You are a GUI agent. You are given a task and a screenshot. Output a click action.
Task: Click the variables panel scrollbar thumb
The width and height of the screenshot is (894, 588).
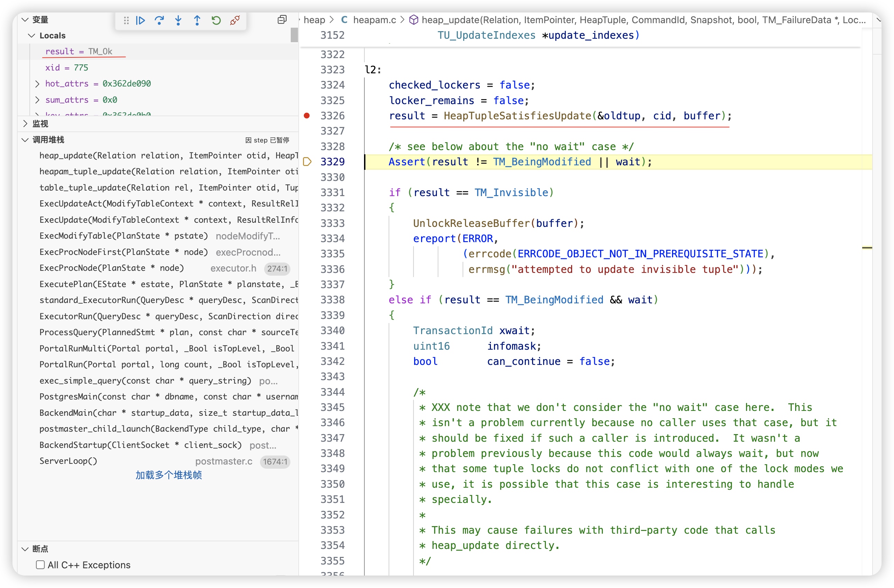(294, 35)
